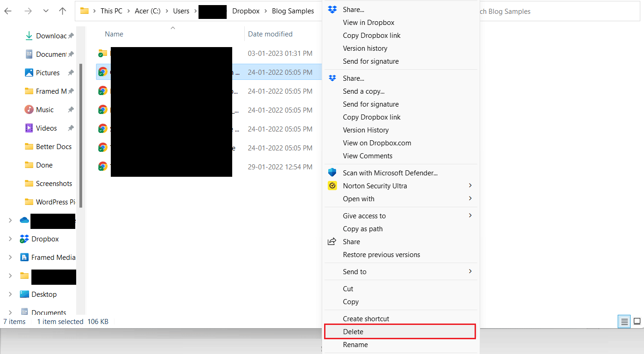Switch to large icons view
Screen dimensions: 644x354
point(637,322)
